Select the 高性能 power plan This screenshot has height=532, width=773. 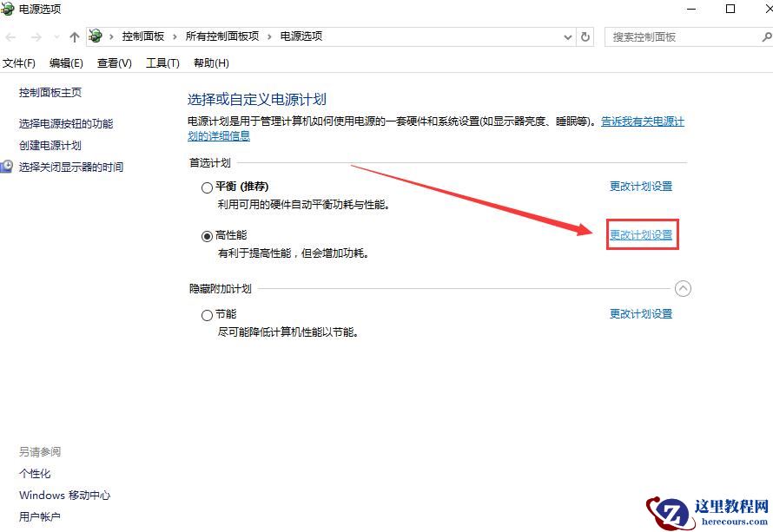pyautogui.click(x=207, y=235)
